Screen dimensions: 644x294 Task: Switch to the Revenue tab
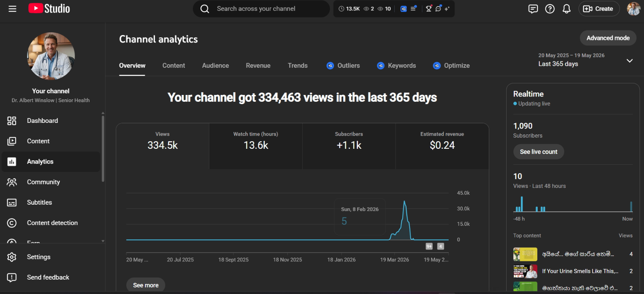pos(258,66)
